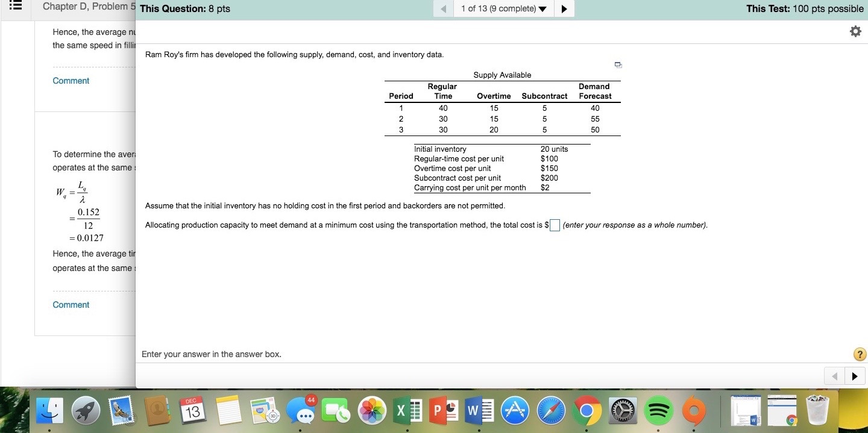Click the pop-out icon above the data table

617,64
